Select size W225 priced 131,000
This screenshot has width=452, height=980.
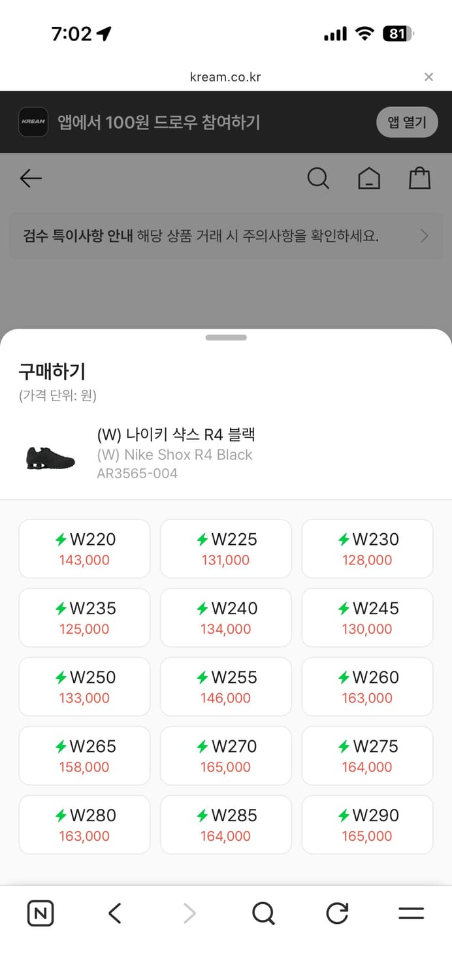coord(225,548)
